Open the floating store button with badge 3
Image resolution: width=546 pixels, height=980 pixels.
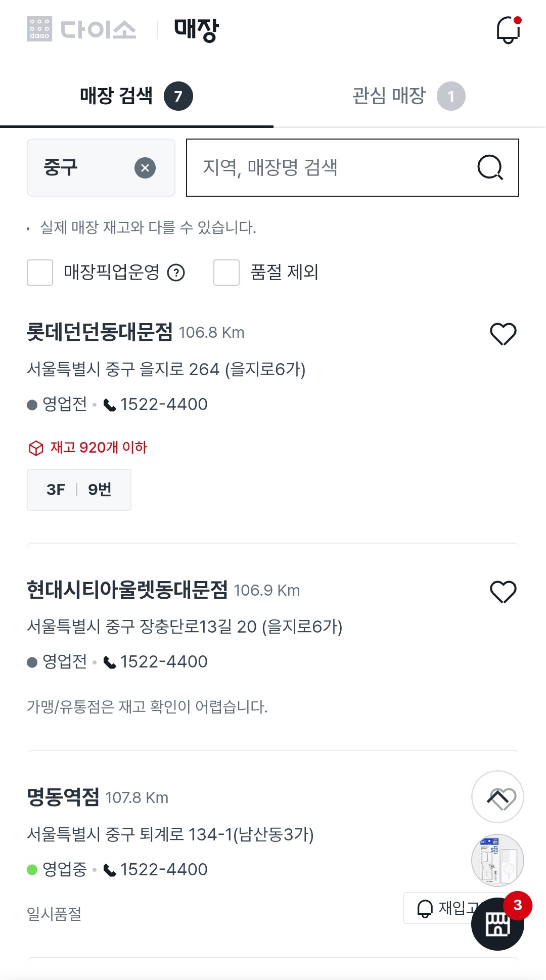497,924
